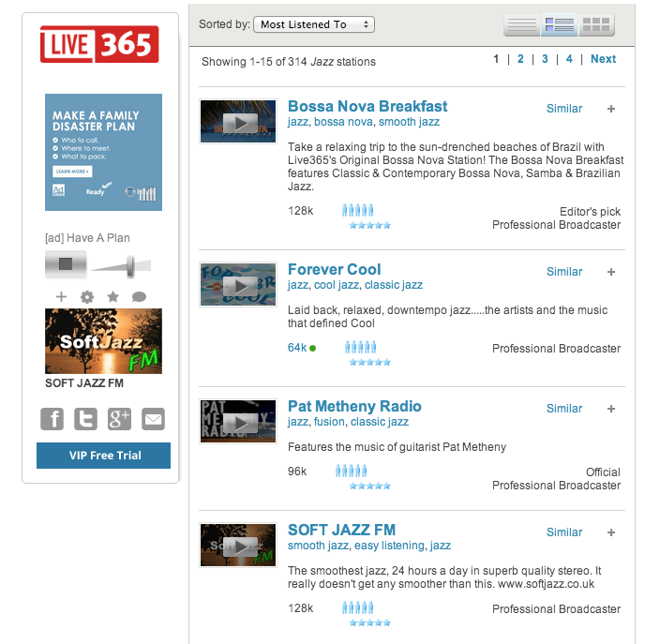Click star rating of Bossa Nova Breakfast
The height and width of the screenshot is (644, 645).
(x=369, y=225)
